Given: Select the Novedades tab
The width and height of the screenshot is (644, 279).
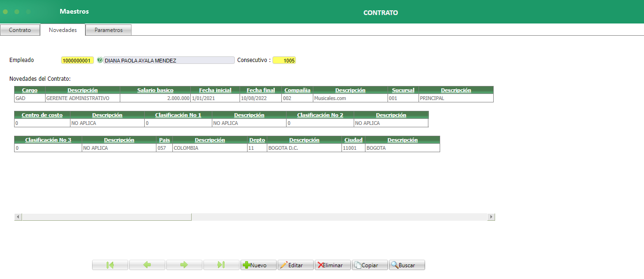Looking at the screenshot, I should [62, 30].
